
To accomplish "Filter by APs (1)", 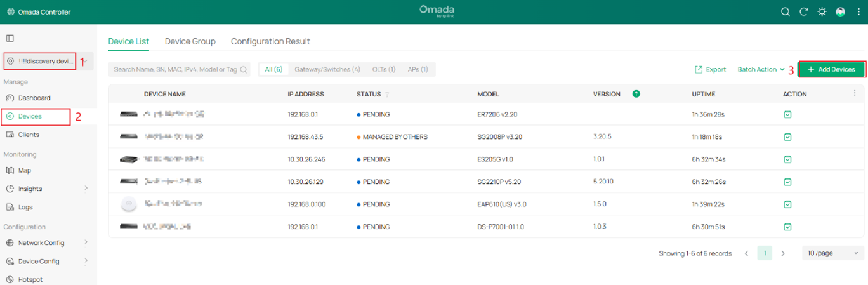I will [418, 69].
